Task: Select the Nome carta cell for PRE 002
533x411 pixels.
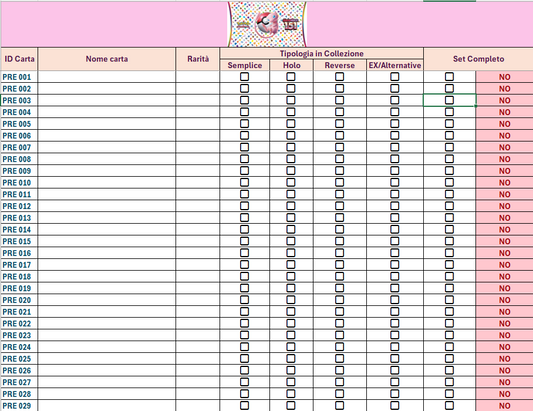Action: tap(107, 88)
